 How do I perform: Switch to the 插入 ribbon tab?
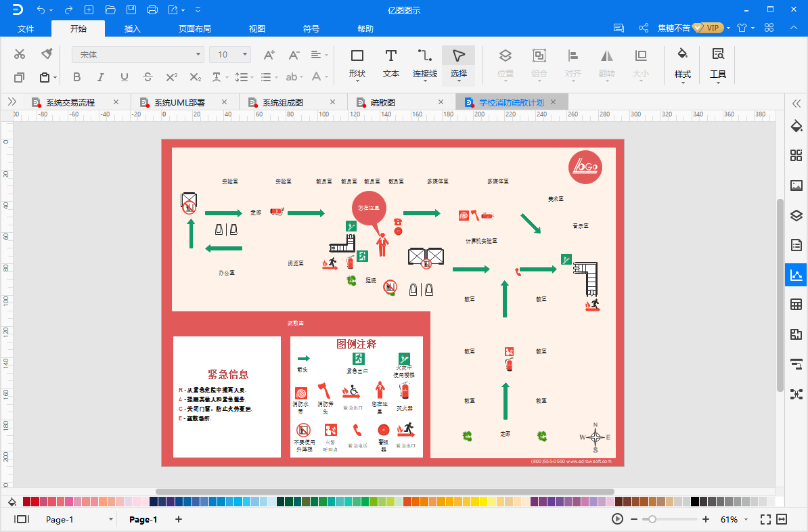point(133,28)
